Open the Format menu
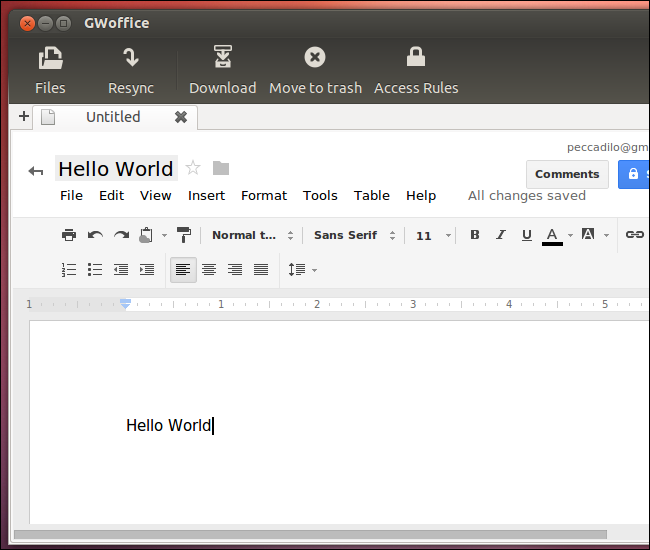Viewport: 650px width, 550px height. tap(264, 196)
